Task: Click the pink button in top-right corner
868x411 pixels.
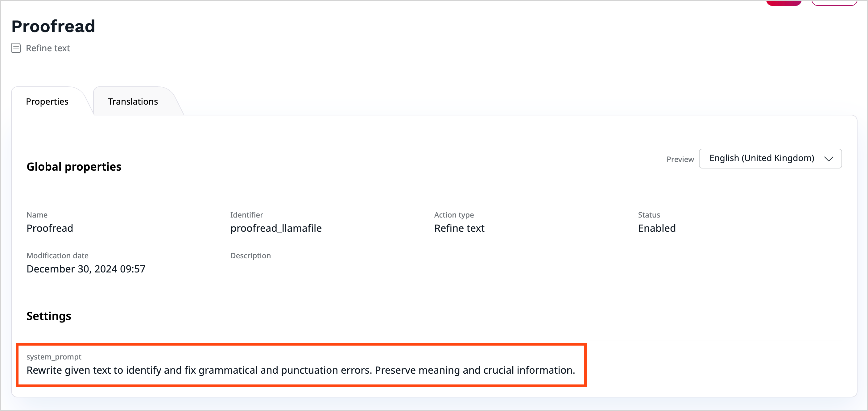Action: [x=784, y=3]
